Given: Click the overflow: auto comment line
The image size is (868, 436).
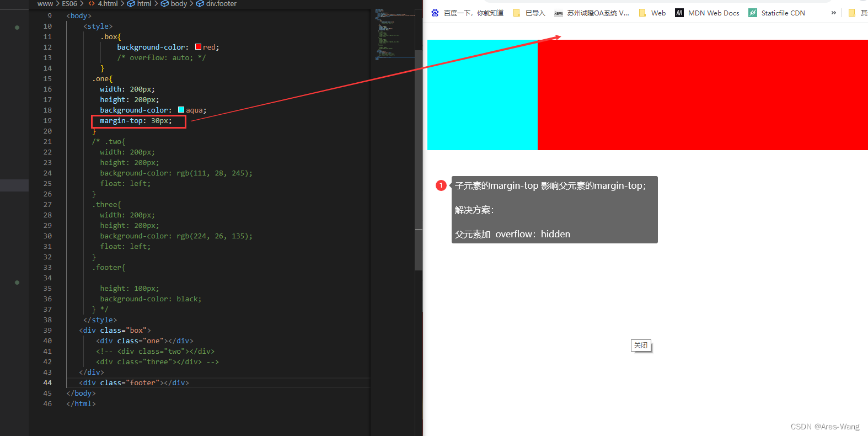Looking at the screenshot, I should click(161, 57).
